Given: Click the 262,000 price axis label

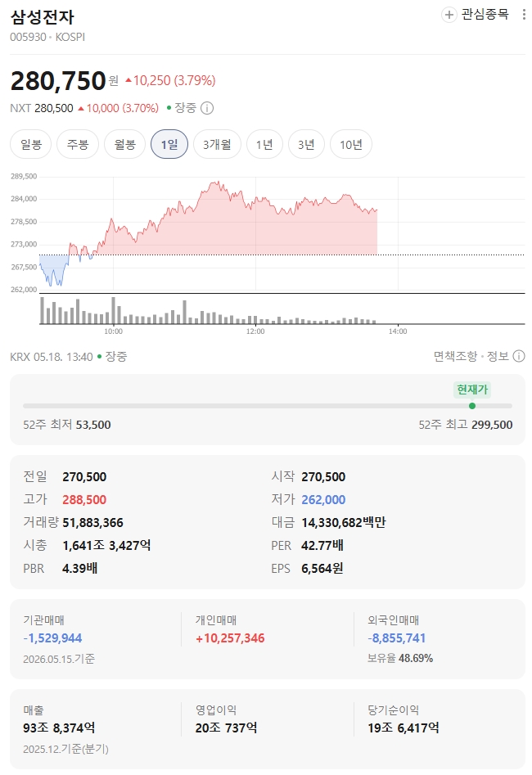Looking at the screenshot, I should (x=24, y=290).
